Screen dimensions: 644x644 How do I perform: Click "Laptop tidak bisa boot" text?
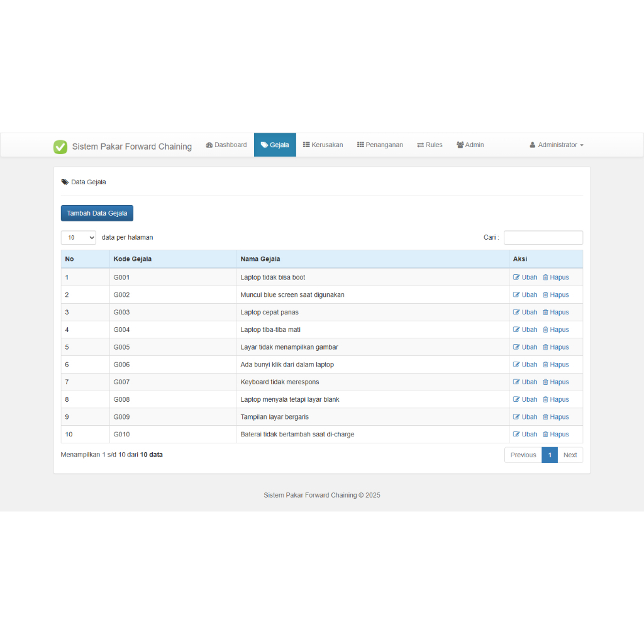tap(273, 277)
